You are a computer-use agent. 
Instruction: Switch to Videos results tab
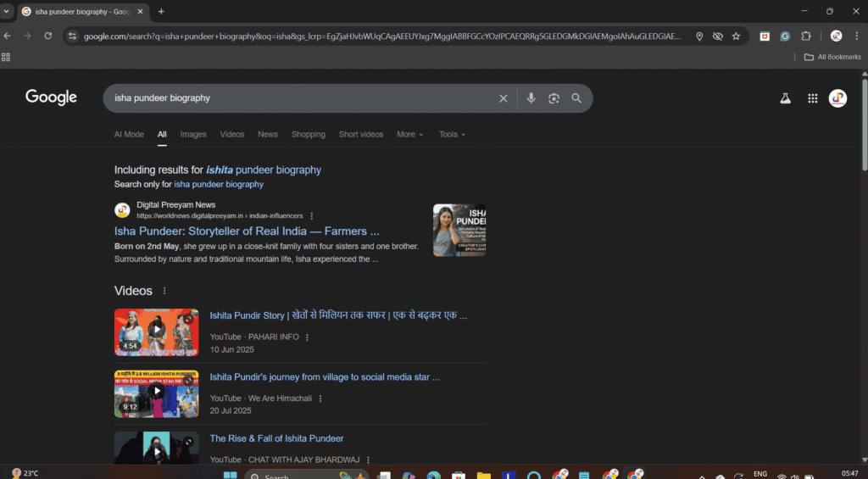point(232,135)
